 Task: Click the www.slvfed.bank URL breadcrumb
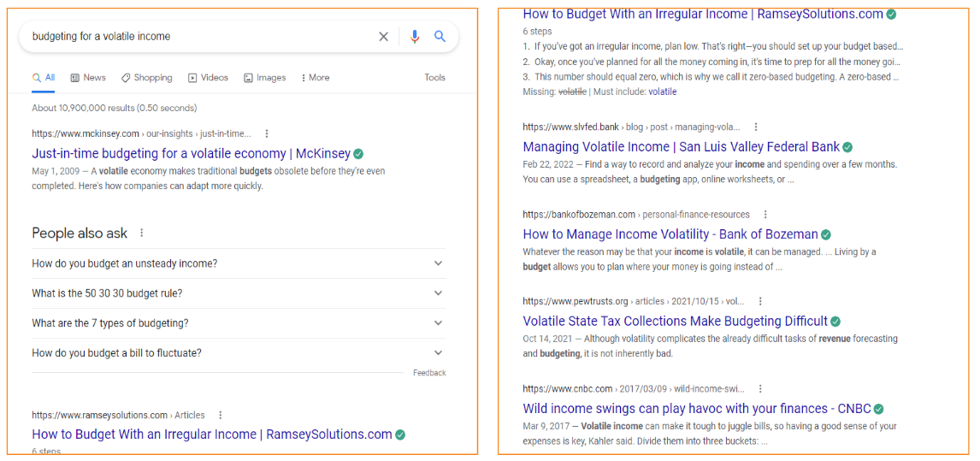(x=631, y=127)
